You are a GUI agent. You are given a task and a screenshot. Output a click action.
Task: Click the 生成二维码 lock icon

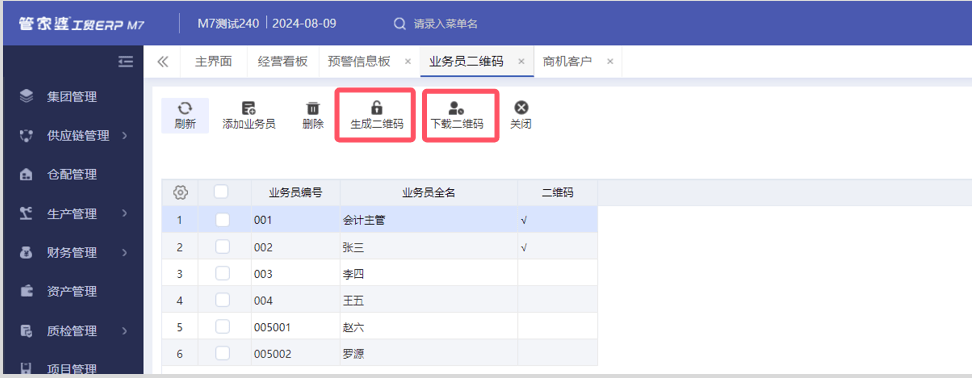(376, 108)
